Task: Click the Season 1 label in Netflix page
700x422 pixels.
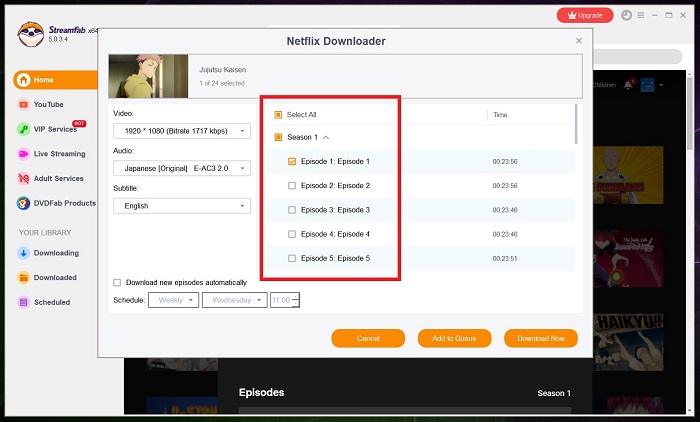Action: (x=554, y=393)
